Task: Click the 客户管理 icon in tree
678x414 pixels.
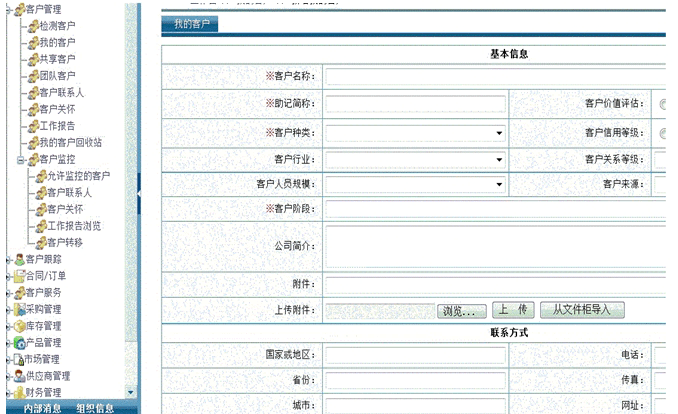Action: click(19, 9)
